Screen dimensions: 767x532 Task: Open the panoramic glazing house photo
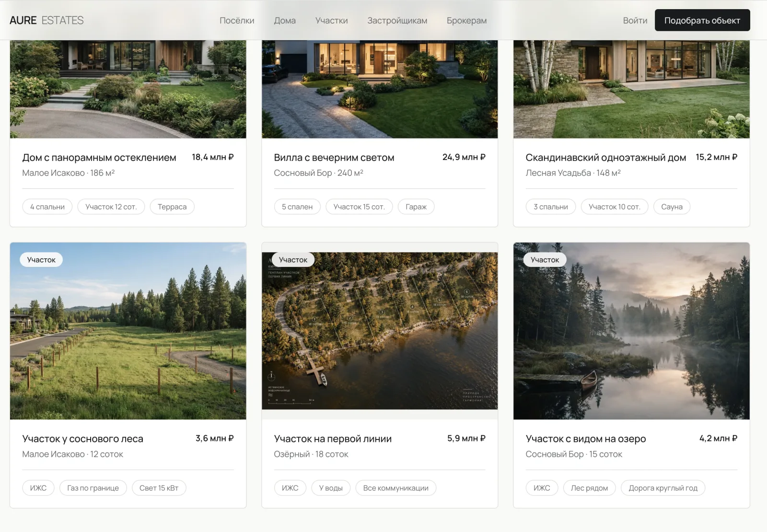pyautogui.click(x=128, y=89)
